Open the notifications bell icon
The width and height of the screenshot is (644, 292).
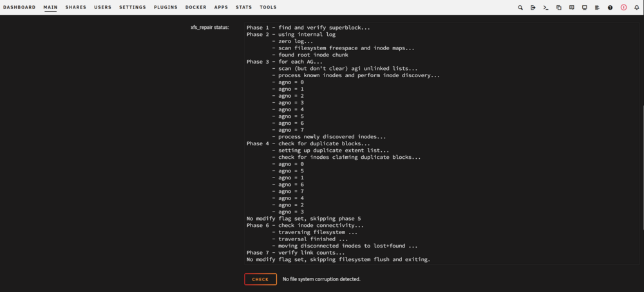coord(637,7)
